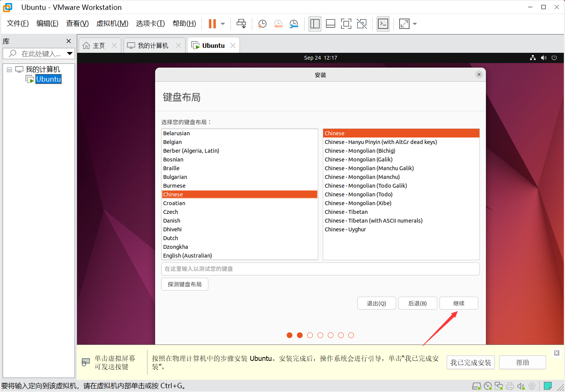Close the Ubuntu tab
The height and width of the screenshot is (392, 565).
click(233, 46)
